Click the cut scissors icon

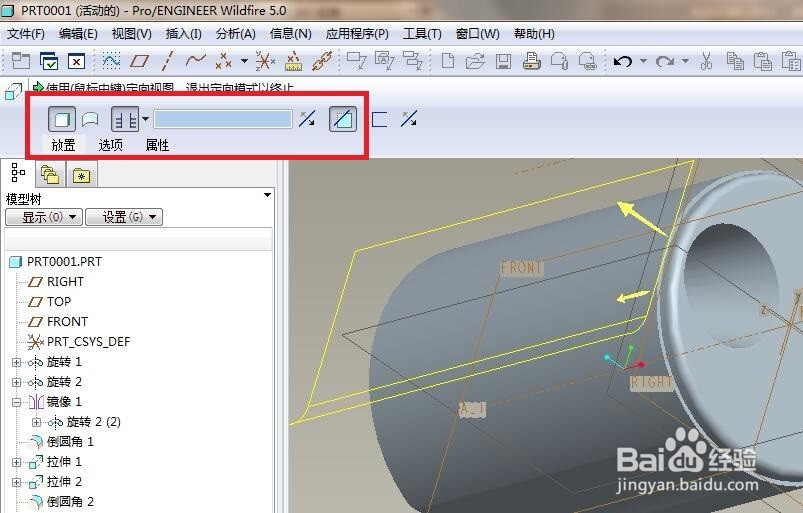tap(706, 61)
